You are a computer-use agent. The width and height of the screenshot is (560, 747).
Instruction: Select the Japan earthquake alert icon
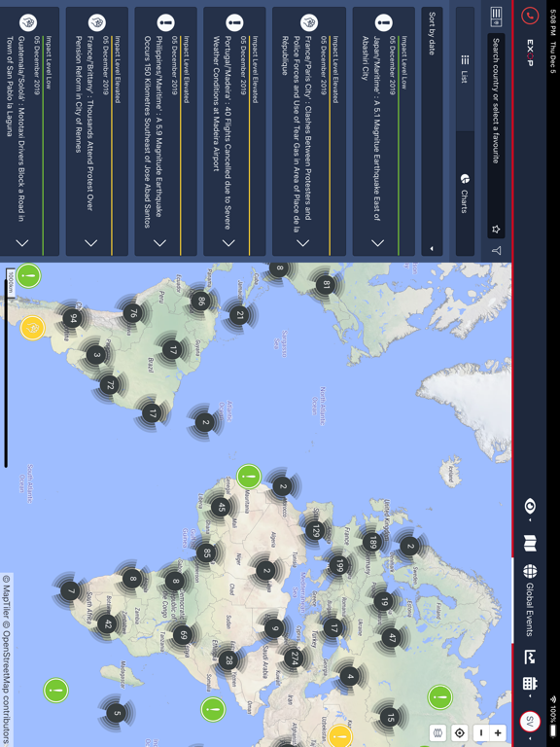coord(384,22)
